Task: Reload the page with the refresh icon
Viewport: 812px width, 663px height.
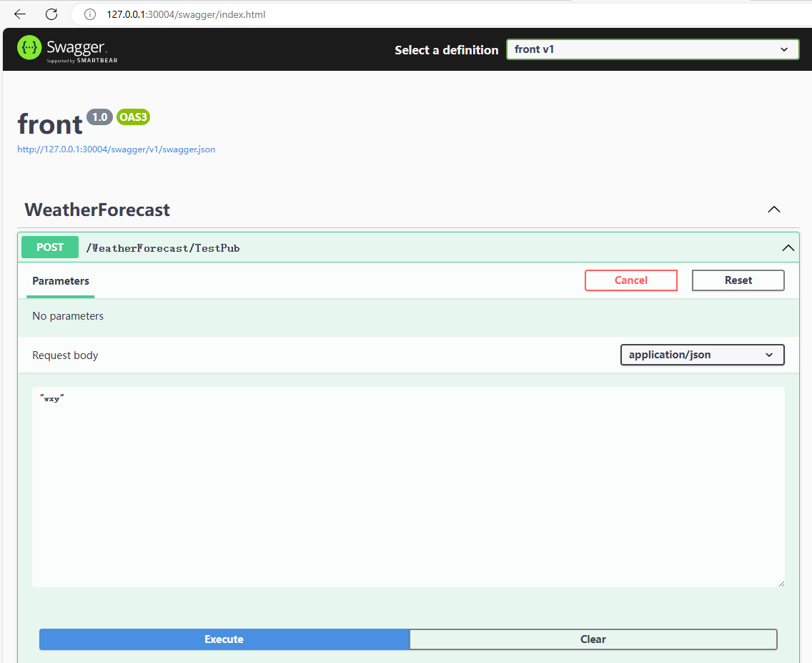Action: [x=51, y=14]
